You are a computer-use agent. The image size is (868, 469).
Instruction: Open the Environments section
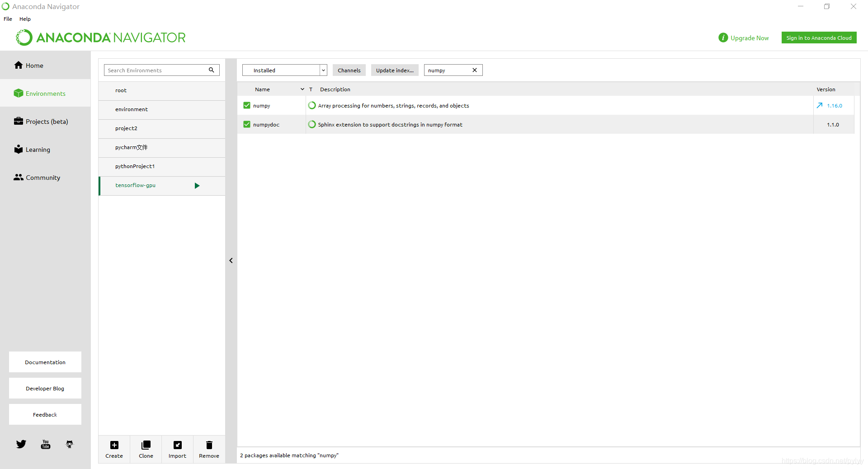point(45,94)
